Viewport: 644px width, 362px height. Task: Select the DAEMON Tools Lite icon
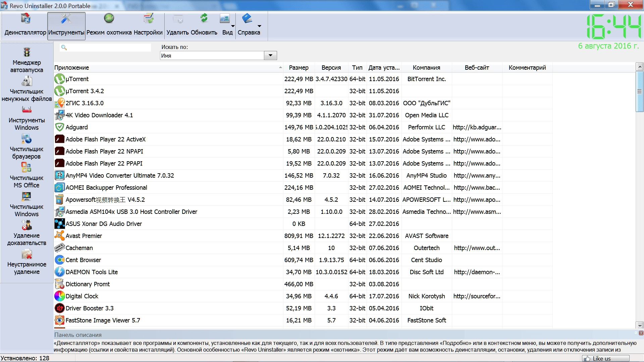pyautogui.click(x=59, y=272)
